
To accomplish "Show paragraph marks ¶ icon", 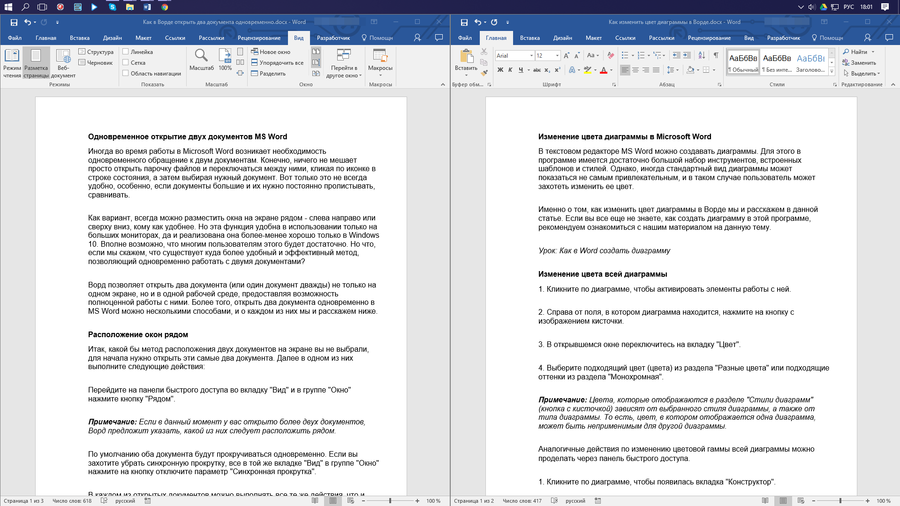I will click(x=716, y=55).
